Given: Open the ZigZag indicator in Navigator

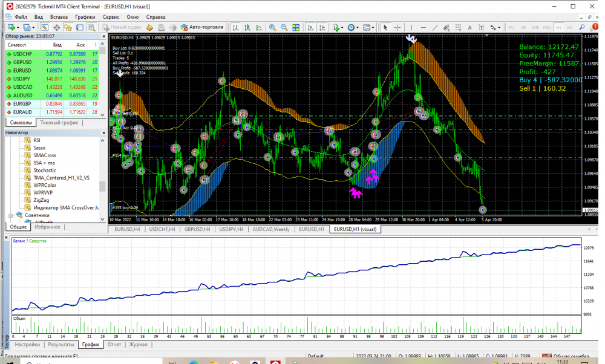Looking at the screenshot, I should [x=41, y=200].
